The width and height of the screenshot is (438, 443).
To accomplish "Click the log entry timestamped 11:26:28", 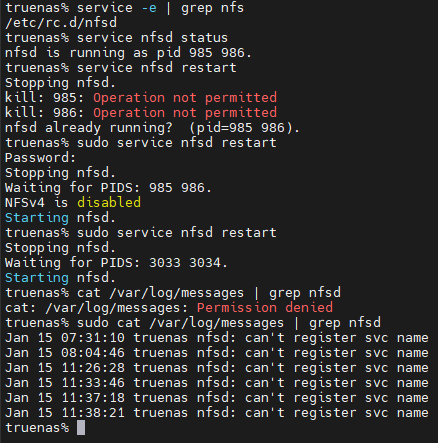I will coord(217,368).
